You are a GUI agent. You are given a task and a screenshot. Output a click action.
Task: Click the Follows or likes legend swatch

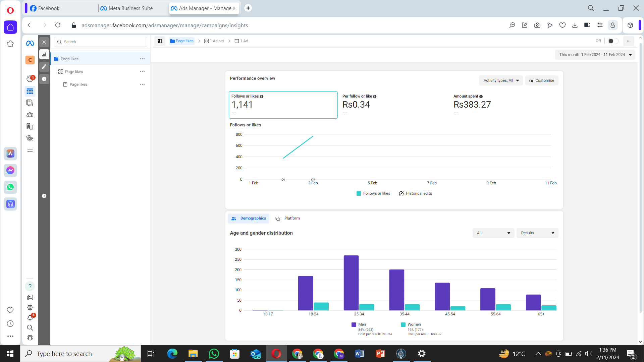[359, 193]
